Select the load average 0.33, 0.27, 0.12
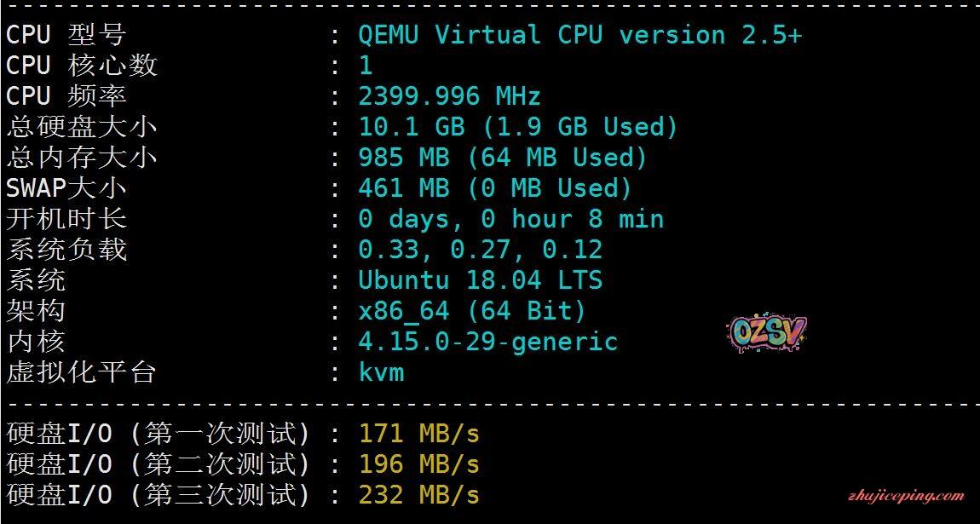 480,250
